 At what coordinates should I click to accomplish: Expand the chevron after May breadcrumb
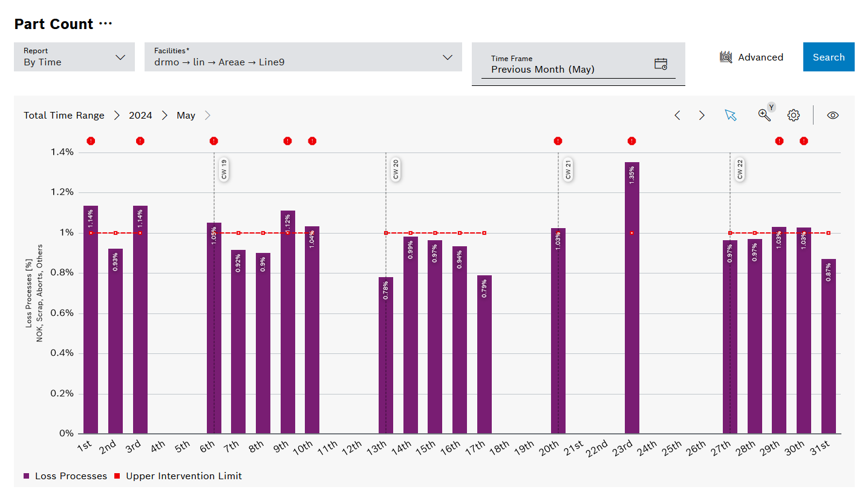207,116
